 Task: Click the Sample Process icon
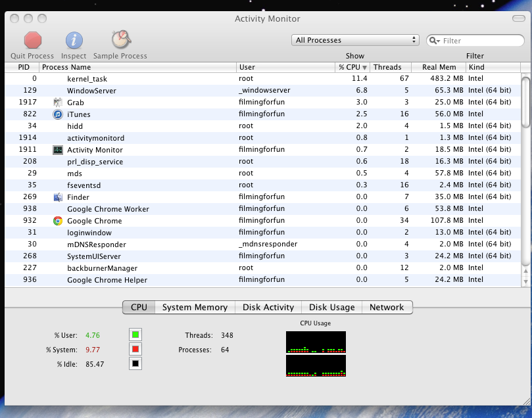[x=121, y=39]
